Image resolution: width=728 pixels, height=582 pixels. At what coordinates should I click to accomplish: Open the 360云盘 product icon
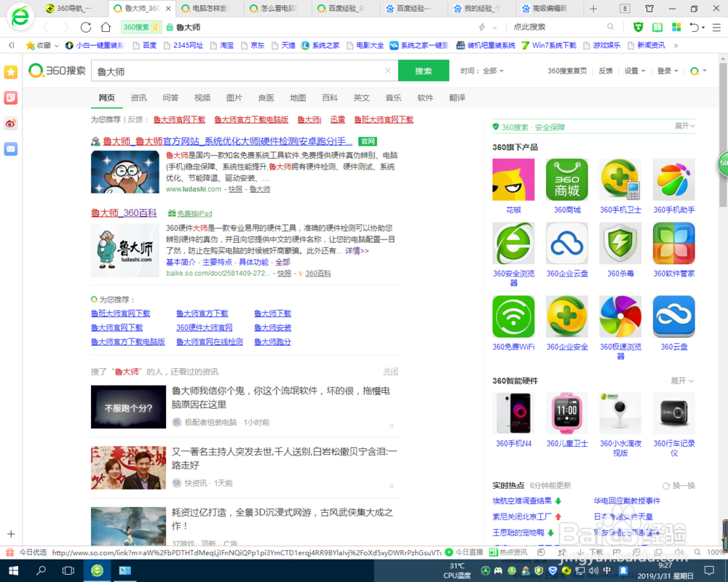pyautogui.click(x=673, y=316)
